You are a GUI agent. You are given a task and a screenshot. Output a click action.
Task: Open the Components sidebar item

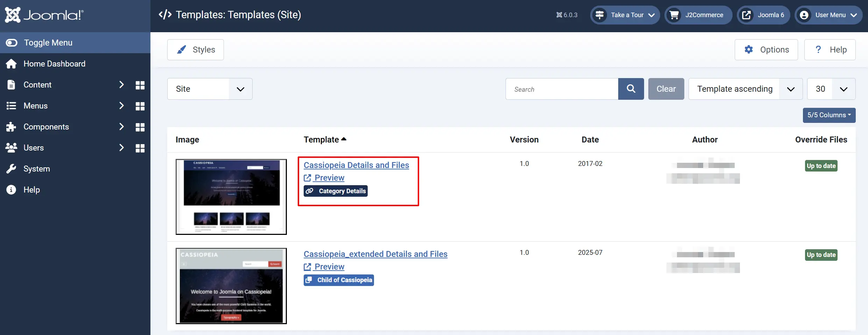click(x=46, y=127)
